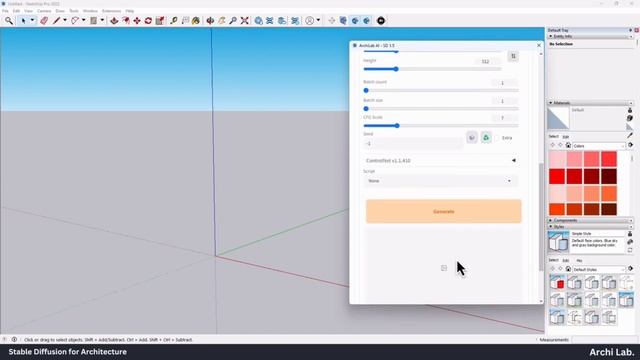Select the light pink swatch in top-left
This screenshot has height=360, width=640.
[x=557, y=159]
